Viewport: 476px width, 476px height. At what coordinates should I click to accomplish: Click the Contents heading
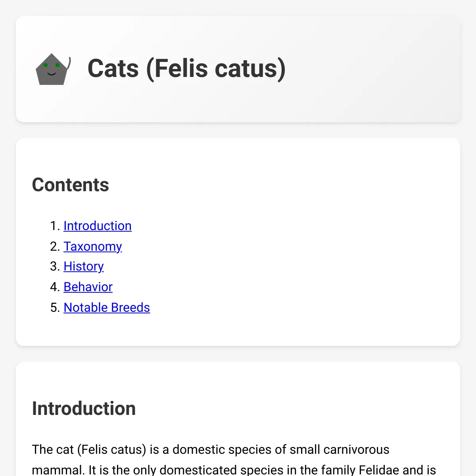(71, 185)
